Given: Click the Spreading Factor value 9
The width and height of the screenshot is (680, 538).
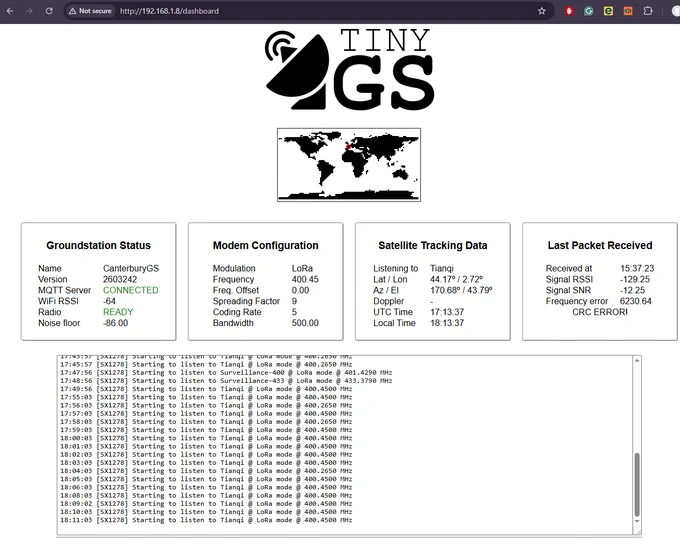Looking at the screenshot, I should point(294,301).
